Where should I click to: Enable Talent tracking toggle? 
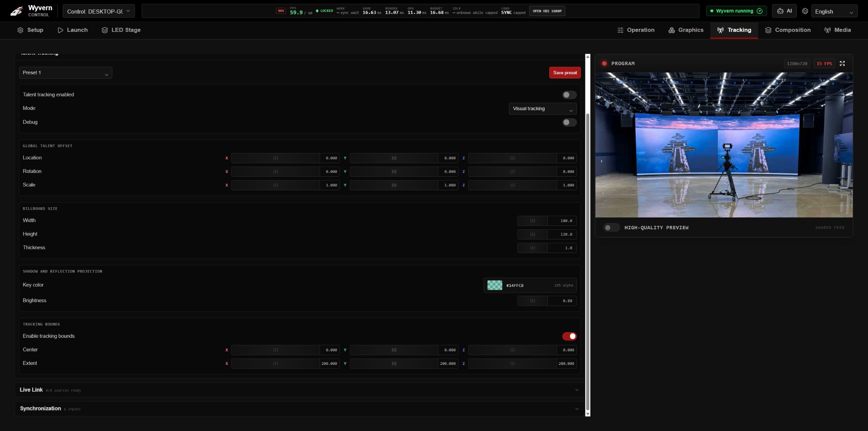pyautogui.click(x=569, y=95)
